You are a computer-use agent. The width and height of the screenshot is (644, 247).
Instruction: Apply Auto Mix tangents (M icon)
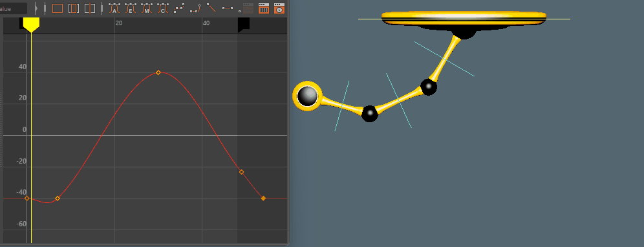point(147,8)
